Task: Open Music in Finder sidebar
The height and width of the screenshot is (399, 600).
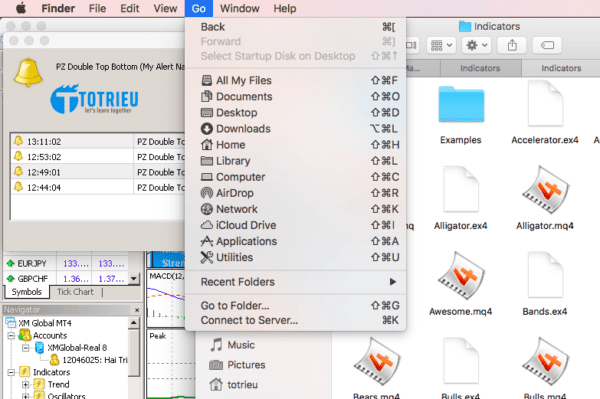Action: tap(232, 345)
